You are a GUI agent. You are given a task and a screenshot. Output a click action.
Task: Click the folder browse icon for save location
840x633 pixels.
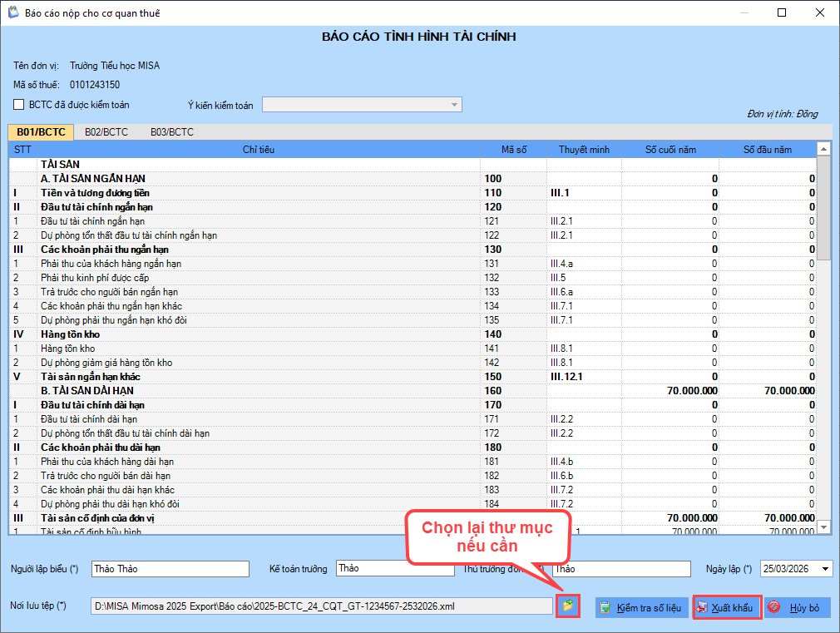[x=567, y=606]
